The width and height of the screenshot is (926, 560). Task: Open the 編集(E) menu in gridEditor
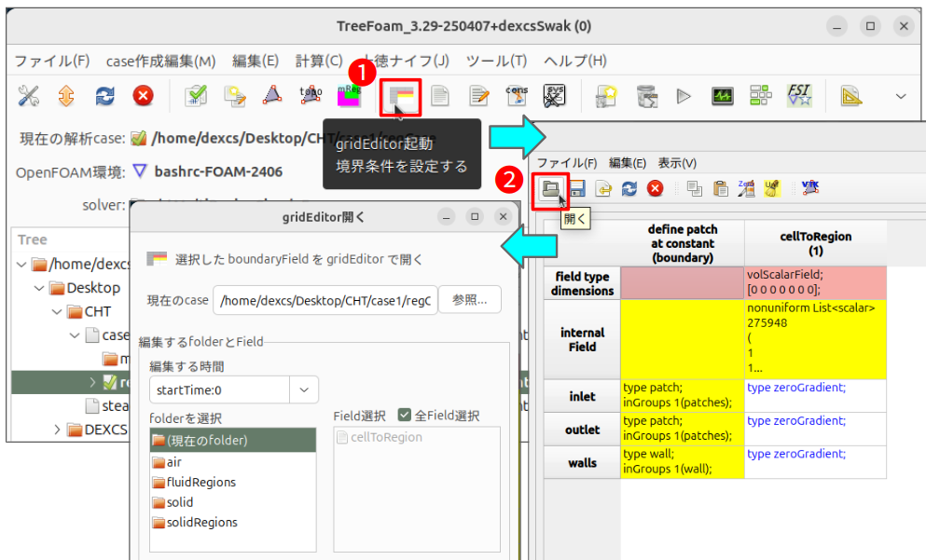[x=628, y=163]
